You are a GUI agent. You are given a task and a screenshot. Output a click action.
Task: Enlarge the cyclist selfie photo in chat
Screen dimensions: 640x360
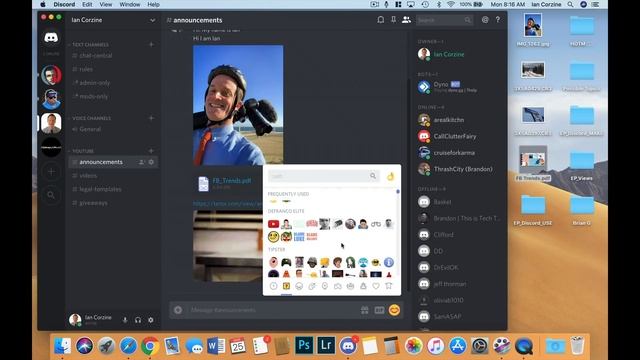tap(238, 105)
